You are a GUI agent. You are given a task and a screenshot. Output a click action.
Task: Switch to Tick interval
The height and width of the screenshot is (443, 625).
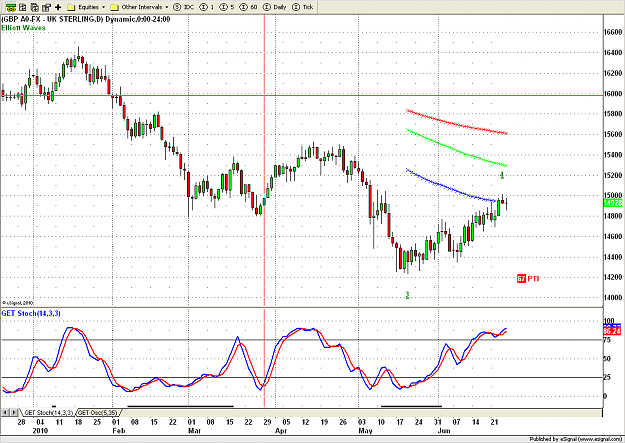click(303, 7)
